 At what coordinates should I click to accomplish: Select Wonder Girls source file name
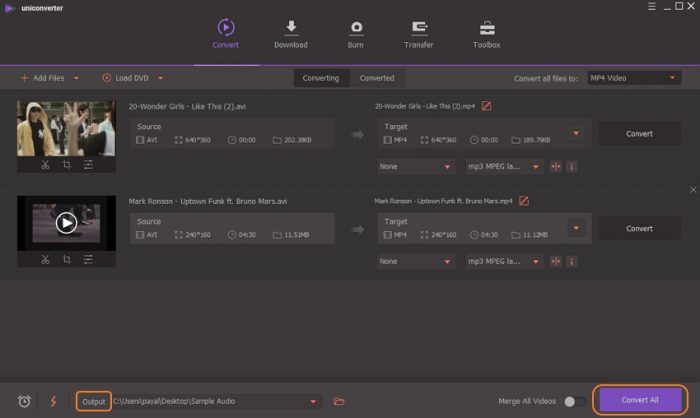coord(187,106)
